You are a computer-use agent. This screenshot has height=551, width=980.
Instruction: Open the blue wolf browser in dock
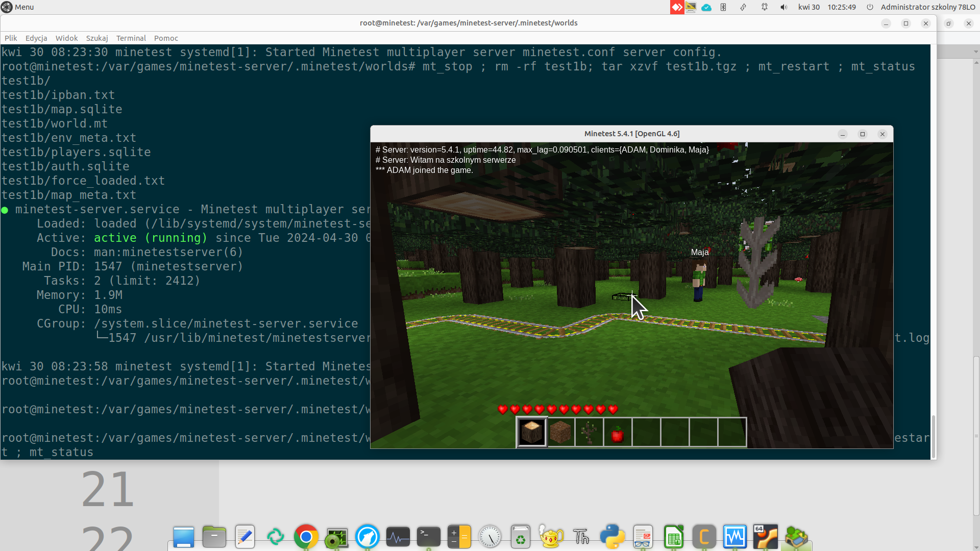click(x=367, y=537)
